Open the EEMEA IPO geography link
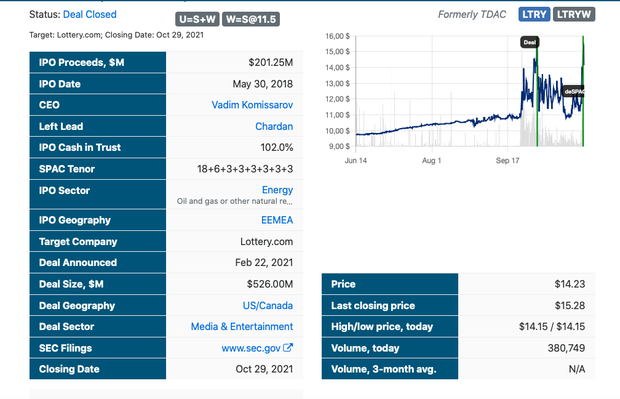 [x=277, y=220]
